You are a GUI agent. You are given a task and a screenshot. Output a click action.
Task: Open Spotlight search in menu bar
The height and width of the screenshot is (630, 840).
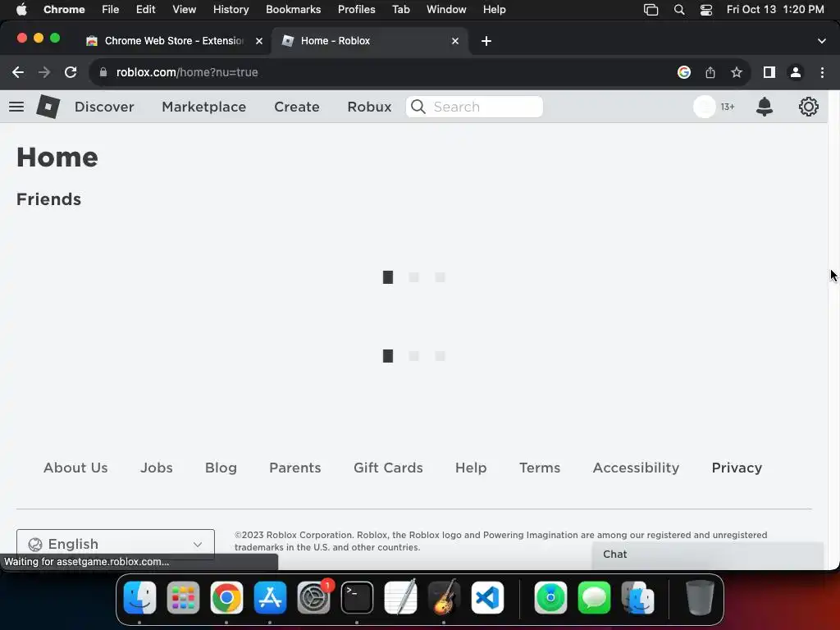tap(678, 10)
